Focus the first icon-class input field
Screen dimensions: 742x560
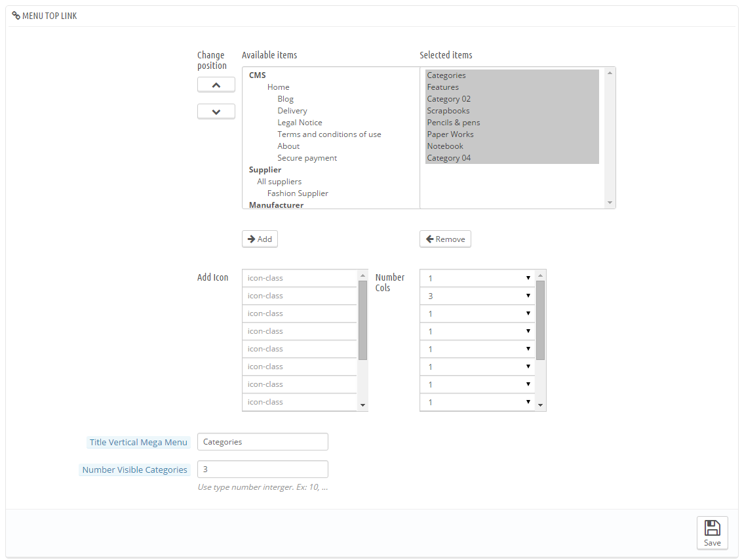tap(300, 278)
